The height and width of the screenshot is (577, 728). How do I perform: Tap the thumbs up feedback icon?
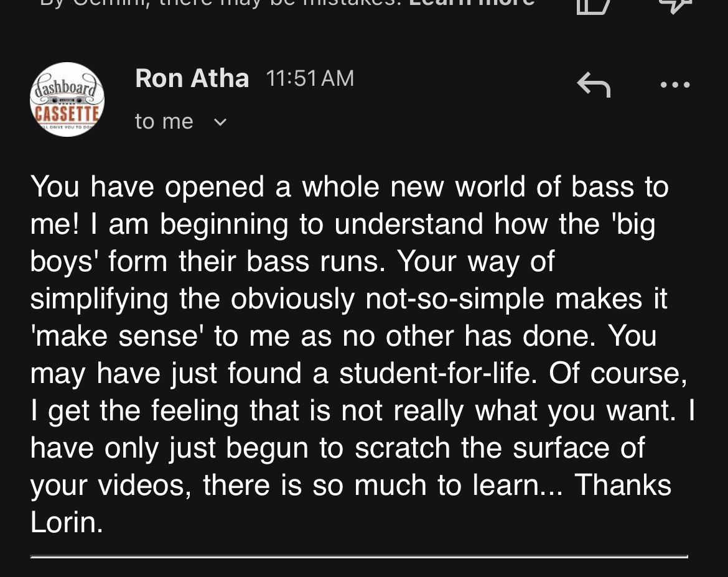point(593,5)
